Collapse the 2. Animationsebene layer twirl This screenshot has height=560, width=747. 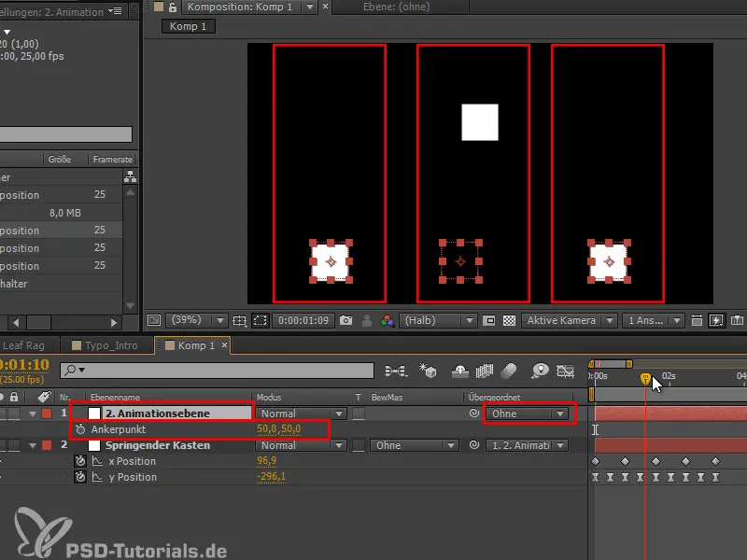click(33, 413)
